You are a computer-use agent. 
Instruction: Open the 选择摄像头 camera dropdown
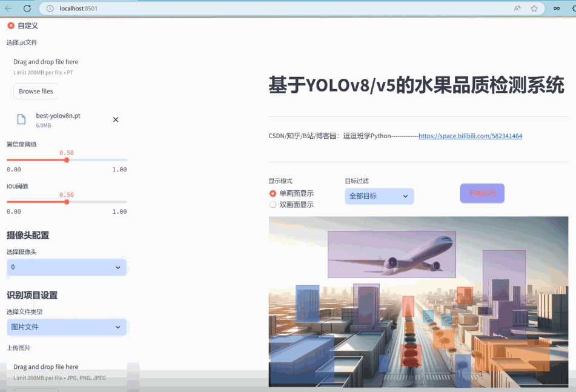(67, 267)
